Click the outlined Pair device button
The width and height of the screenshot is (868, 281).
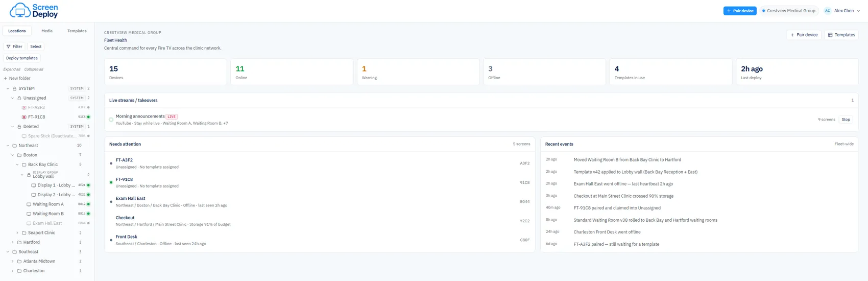tap(804, 35)
